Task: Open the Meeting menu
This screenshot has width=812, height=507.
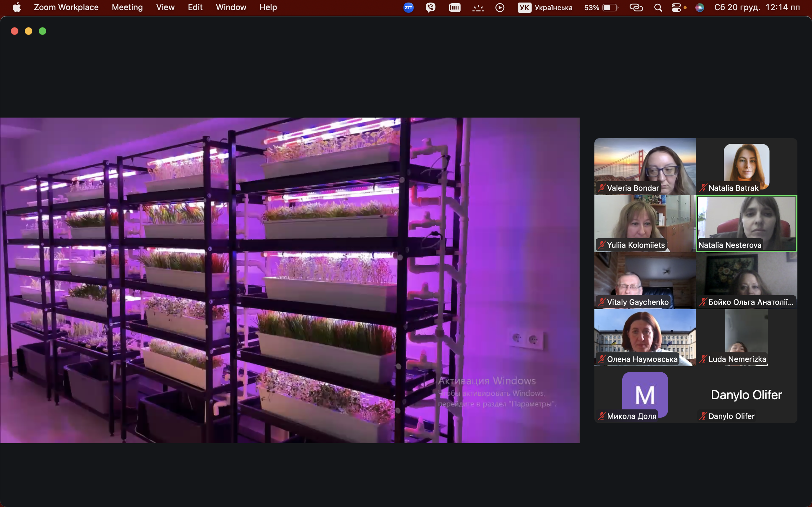Action: click(127, 7)
